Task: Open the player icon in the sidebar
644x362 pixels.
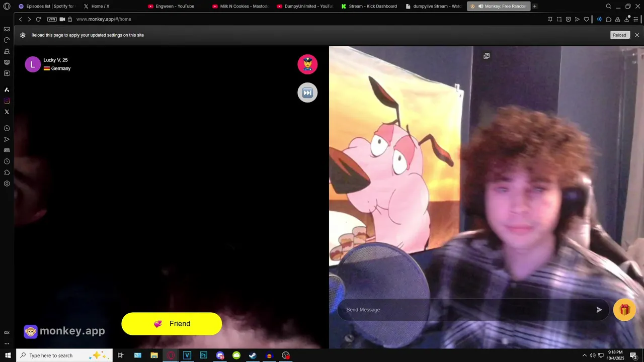Action: click(x=7, y=128)
